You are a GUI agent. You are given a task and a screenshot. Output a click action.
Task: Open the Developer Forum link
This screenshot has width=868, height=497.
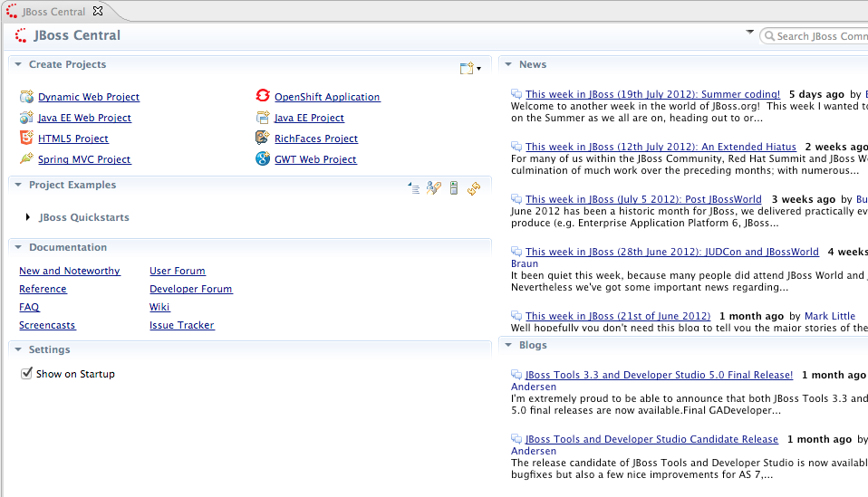point(191,289)
